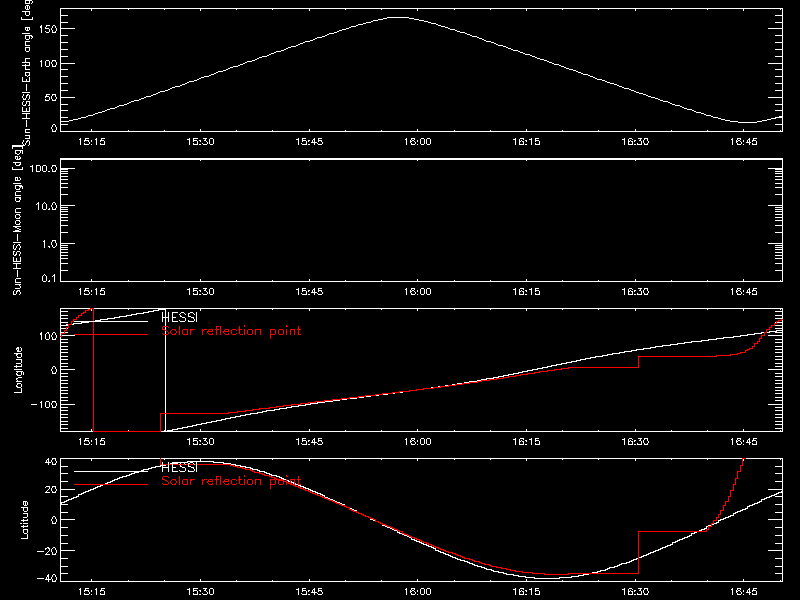Viewport: 800px width, 600px height.
Task: Select the 0 tick on Longitude axis
Action: point(54,370)
